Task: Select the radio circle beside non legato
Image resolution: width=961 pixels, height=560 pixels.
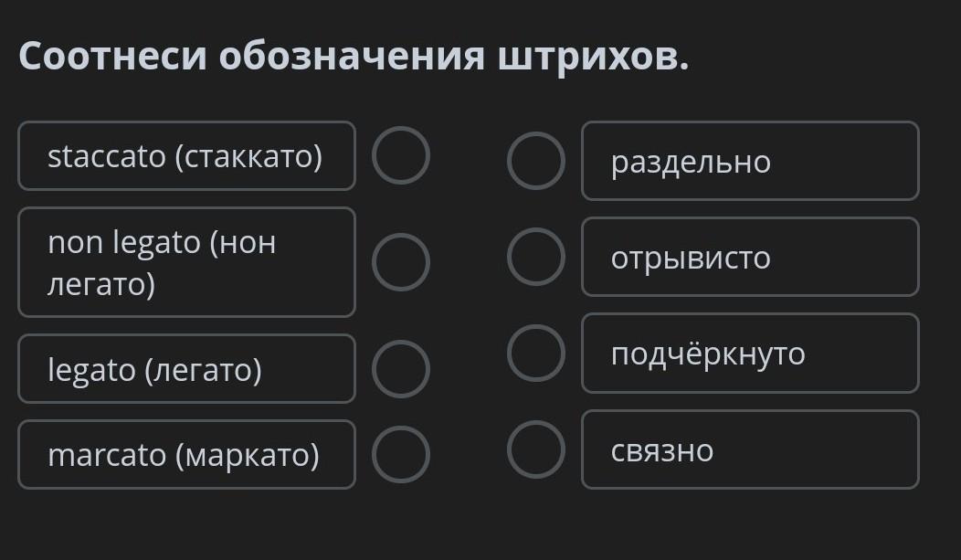Action: click(400, 262)
